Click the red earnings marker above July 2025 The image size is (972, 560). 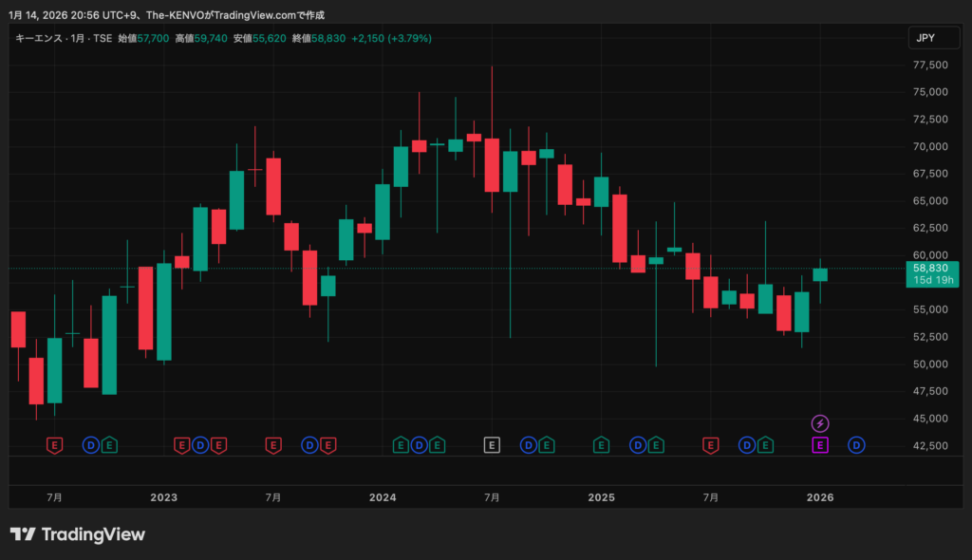click(710, 444)
